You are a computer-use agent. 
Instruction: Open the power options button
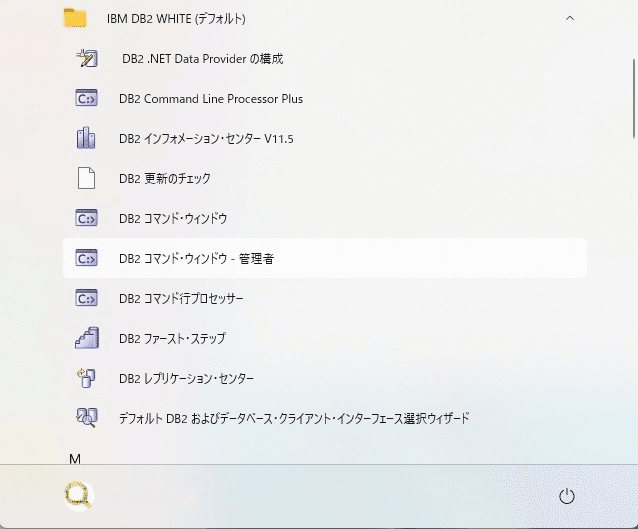(x=566, y=496)
